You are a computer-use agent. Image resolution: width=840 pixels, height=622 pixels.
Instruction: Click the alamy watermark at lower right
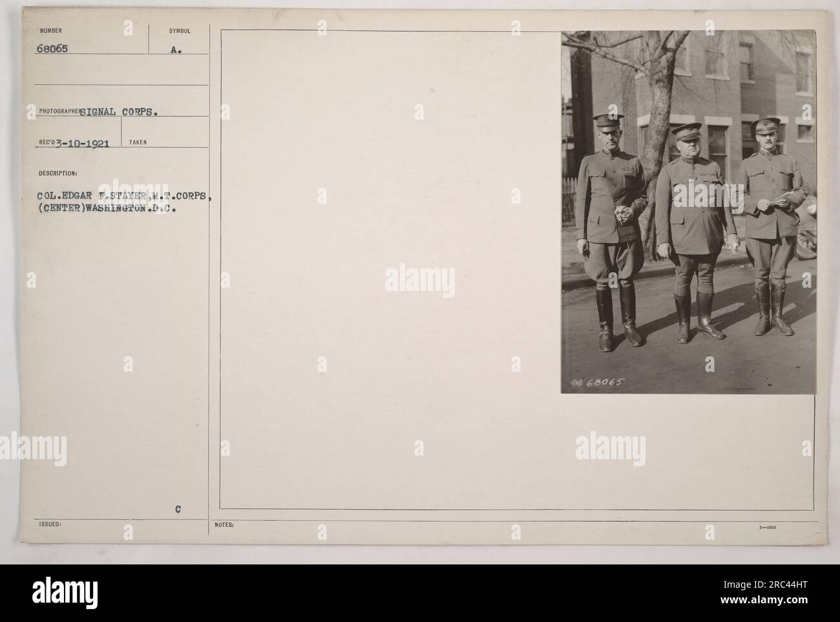(611, 447)
